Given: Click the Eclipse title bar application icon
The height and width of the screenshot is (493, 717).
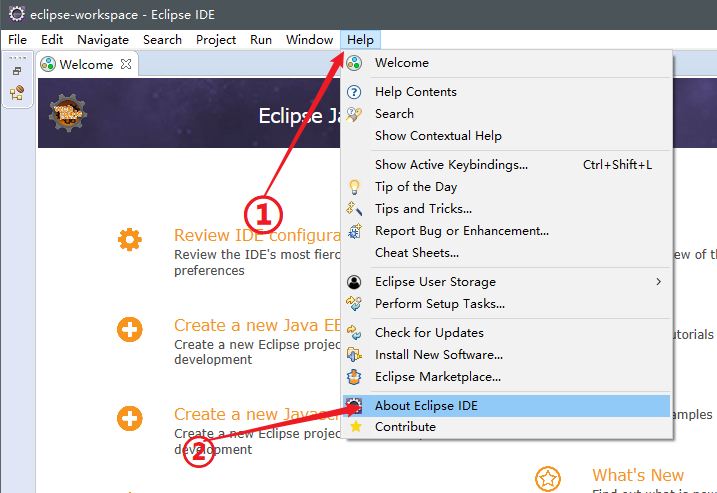Looking at the screenshot, I should [x=16, y=14].
